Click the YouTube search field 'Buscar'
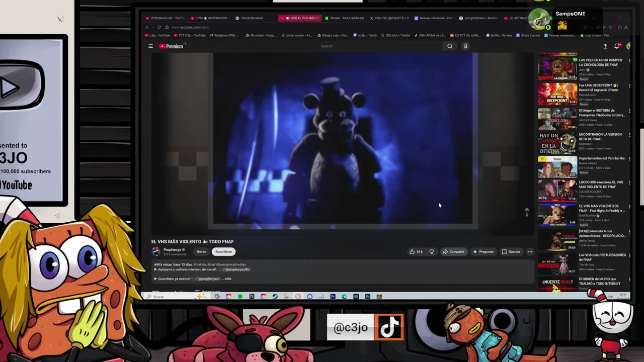This screenshot has width=644, height=362. click(x=381, y=46)
